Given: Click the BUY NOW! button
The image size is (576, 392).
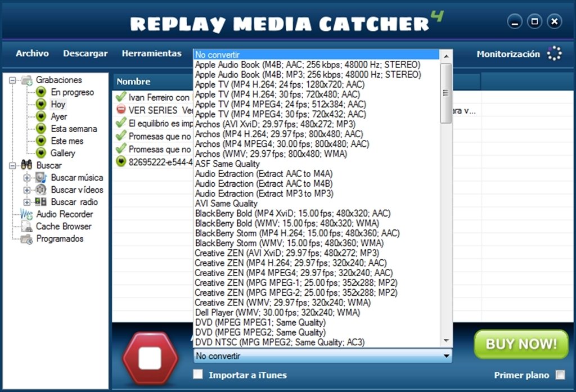Looking at the screenshot, I should [x=521, y=344].
